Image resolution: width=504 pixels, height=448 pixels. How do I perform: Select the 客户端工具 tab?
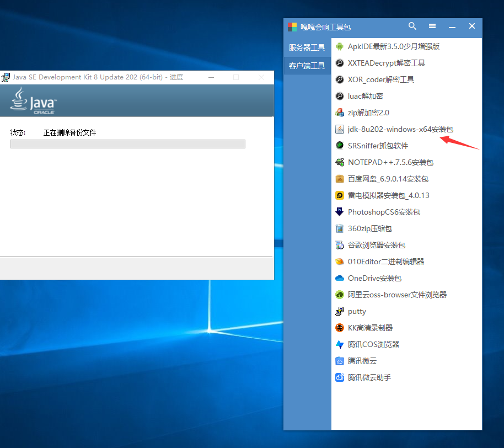[x=307, y=66]
